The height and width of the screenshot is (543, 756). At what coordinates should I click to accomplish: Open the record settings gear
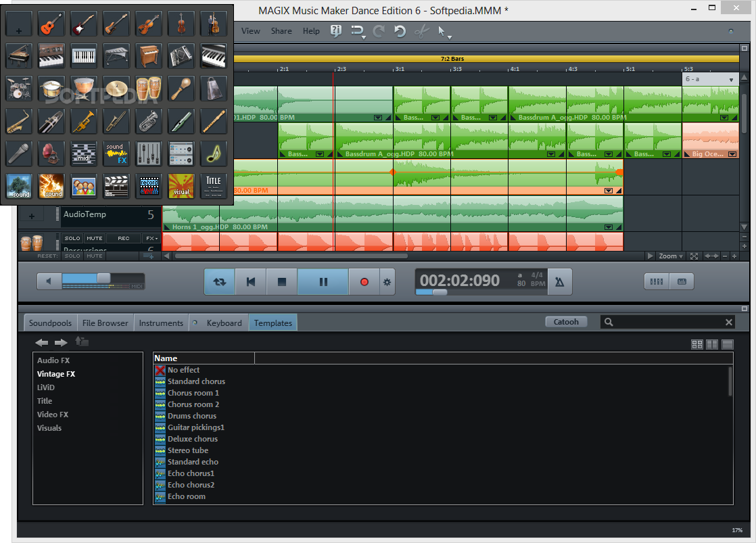(x=387, y=282)
